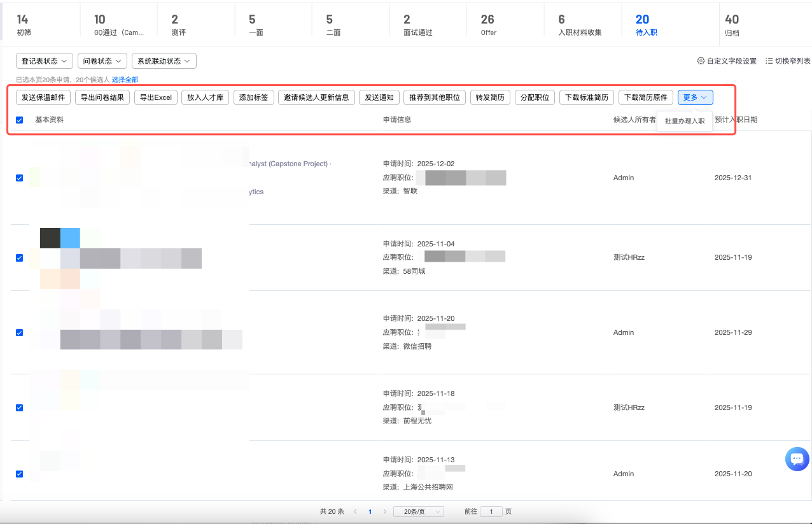
Task: Expand the 更多 actions dropdown
Action: (696, 97)
